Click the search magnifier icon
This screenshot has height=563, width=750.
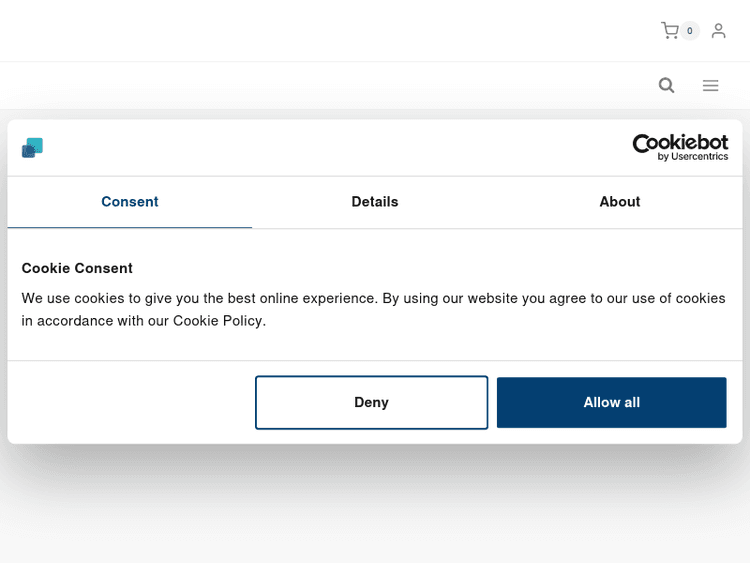[666, 85]
